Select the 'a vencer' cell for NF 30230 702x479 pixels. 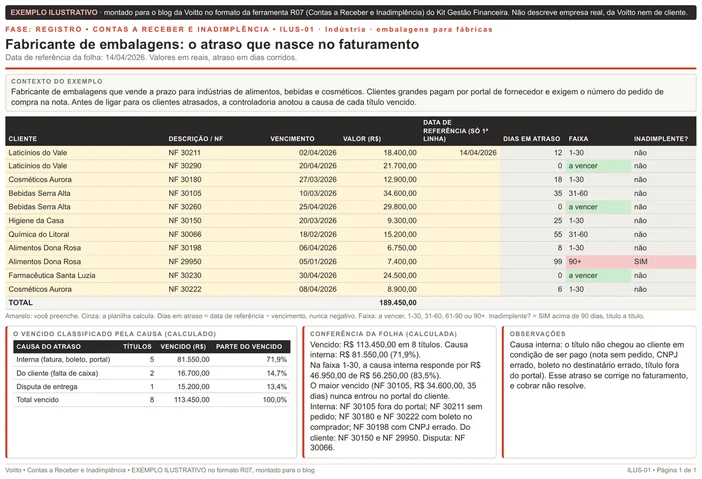[x=598, y=275]
